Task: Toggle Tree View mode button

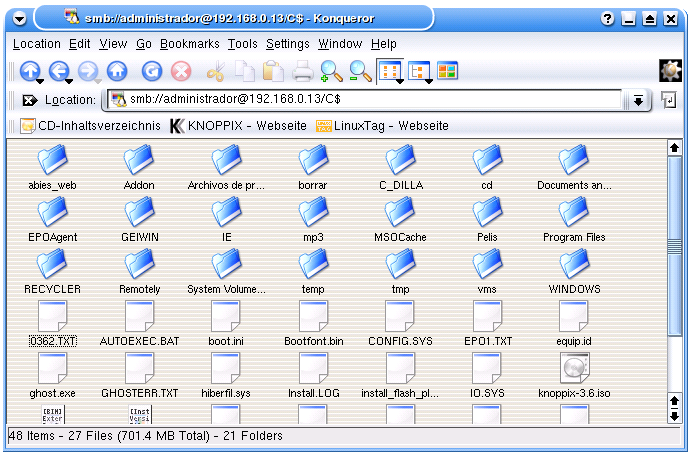Action: coord(418,71)
